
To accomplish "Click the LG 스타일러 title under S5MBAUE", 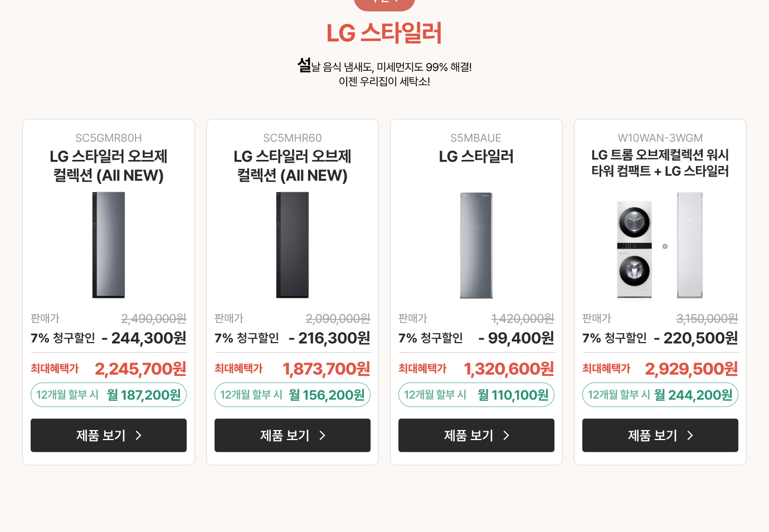I will (x=476, y=157).
